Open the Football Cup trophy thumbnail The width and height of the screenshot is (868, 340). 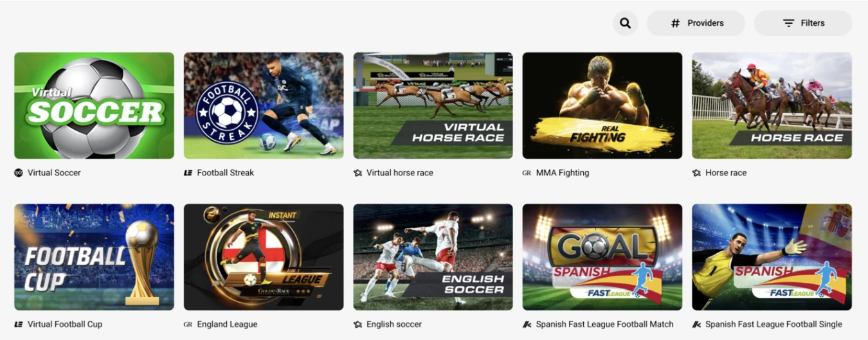pos(94,257)
